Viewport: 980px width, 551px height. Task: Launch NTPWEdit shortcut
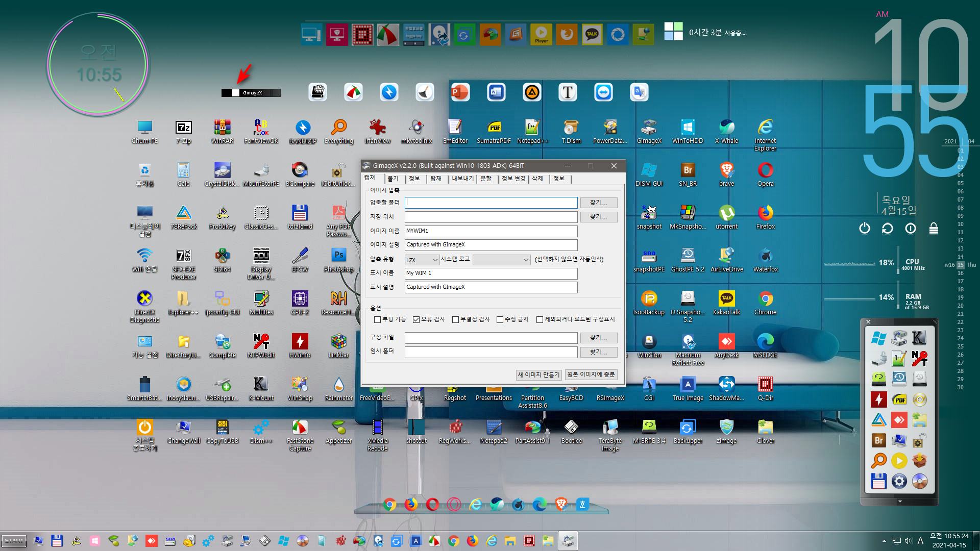coord(261,346)
